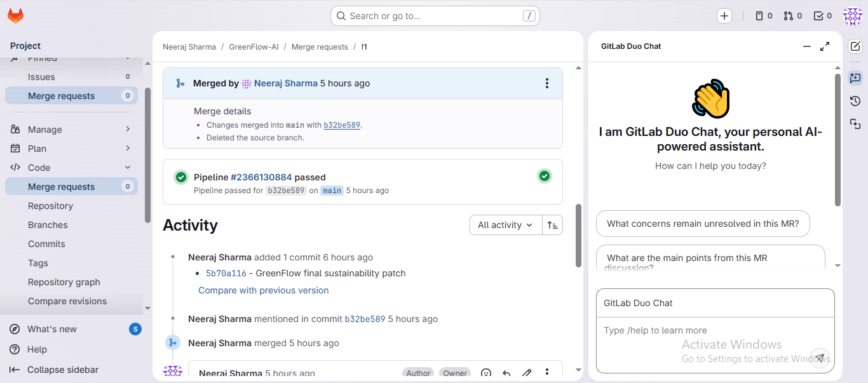The image size is (868, 383).
Task: Click GreenFlow-AI breadcrumb link
Action: 254,47
